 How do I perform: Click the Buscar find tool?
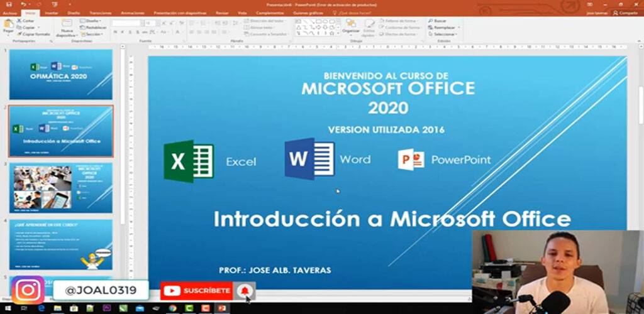[438, 21]
